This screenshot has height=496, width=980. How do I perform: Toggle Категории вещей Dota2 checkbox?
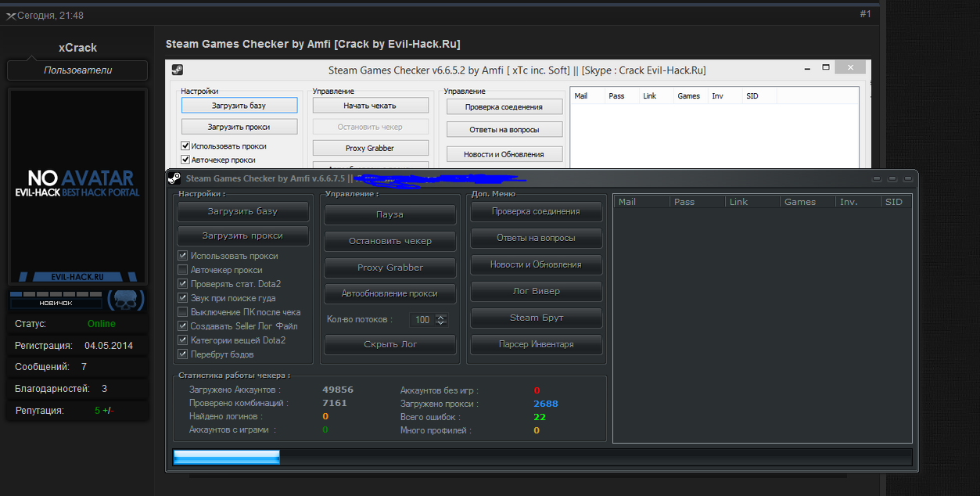pos(182,340)
